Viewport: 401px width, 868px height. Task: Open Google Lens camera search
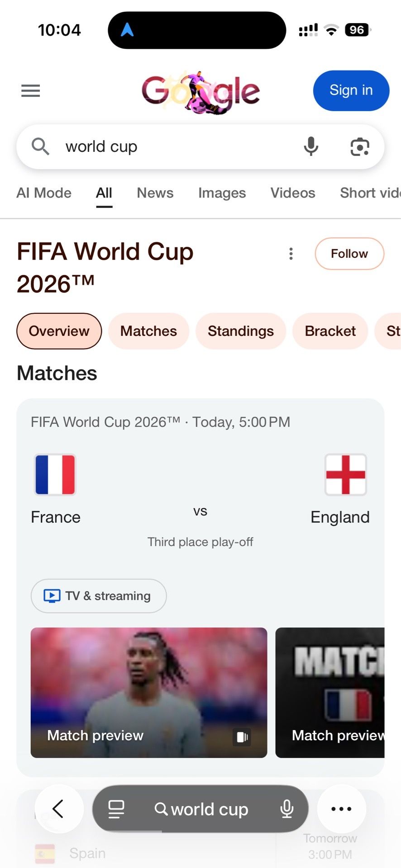click(360, 147)
